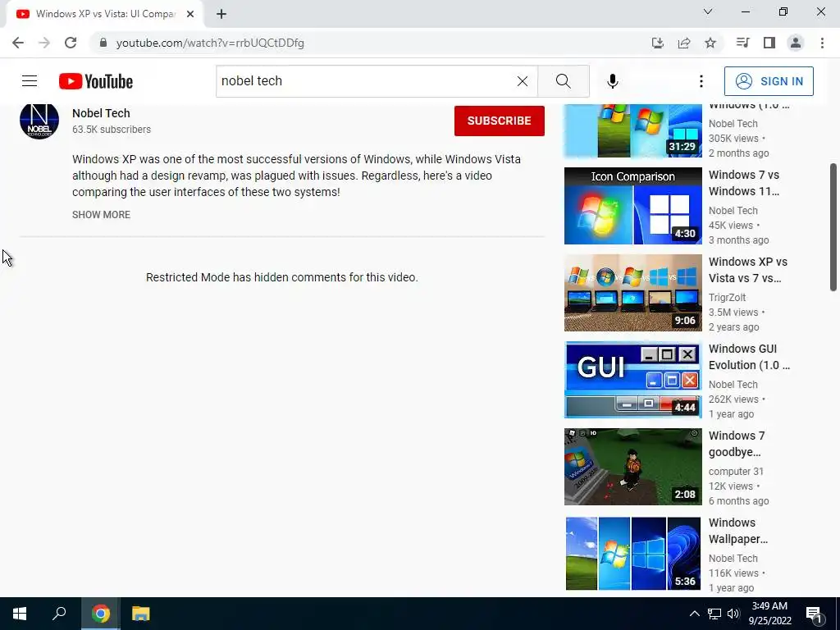Show hidden system tray icons chevron
The height and width of the screenshot is (630, 840).
[x=694, y=614]
